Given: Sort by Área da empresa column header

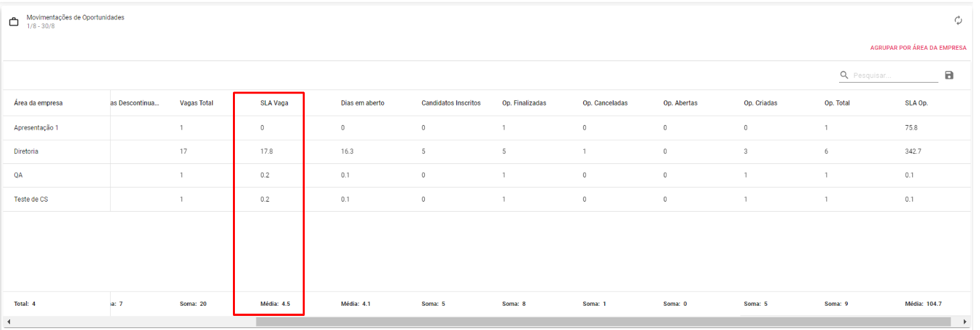Looking at the screenshot, I should (x=38, y=103).
